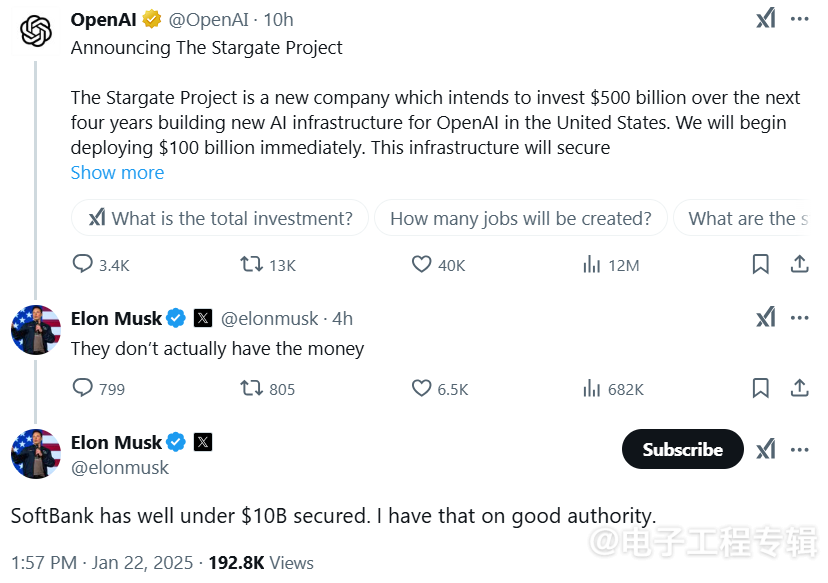Image resolution: width=828 pixels, height=583 pixels.
Task: Select 'How many jobs will be created?' suggestion
Action: (520, 218)
